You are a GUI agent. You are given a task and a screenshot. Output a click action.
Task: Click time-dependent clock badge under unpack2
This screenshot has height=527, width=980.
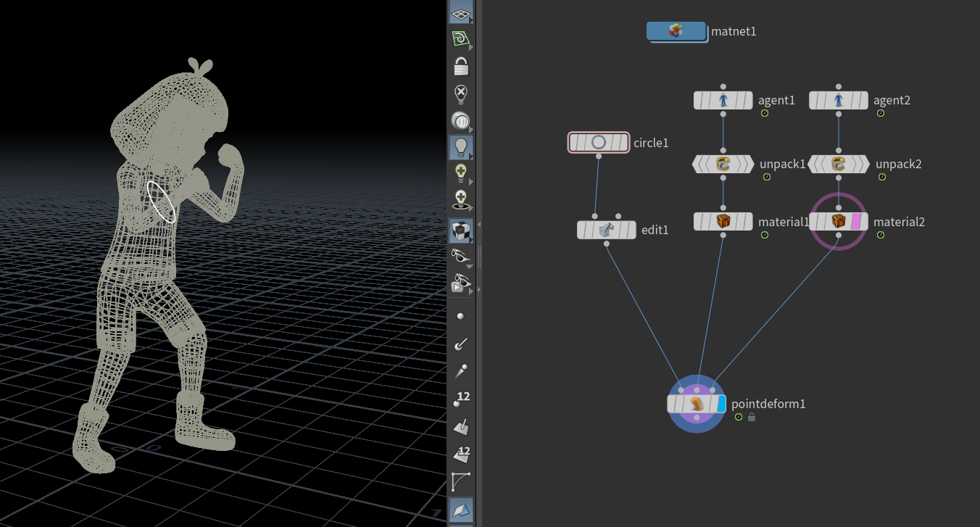tap(882, 177)
